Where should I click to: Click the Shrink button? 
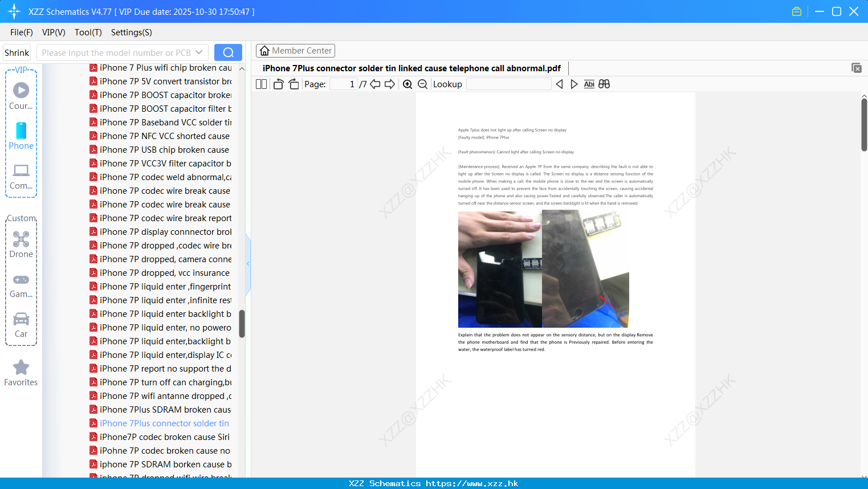pyautogui.click(x=17, y=52)
